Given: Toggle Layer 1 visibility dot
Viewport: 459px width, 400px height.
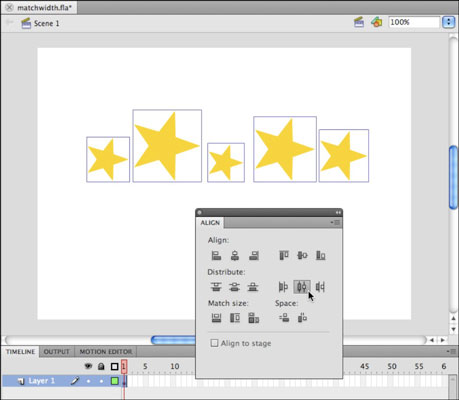Looking at the screenshot, I should (88, 381).
